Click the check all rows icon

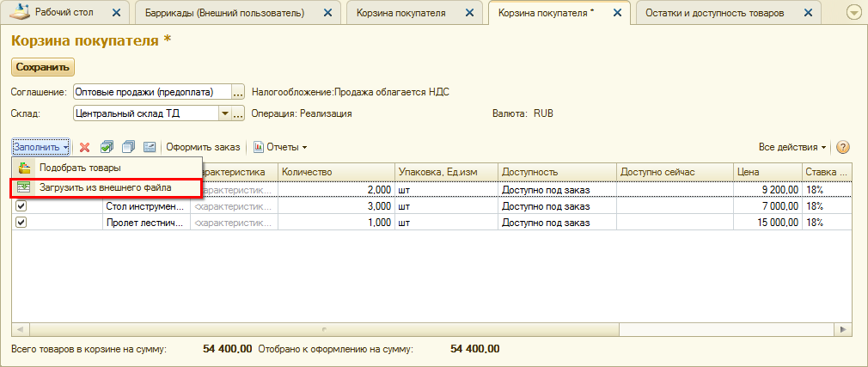(107, 147)
